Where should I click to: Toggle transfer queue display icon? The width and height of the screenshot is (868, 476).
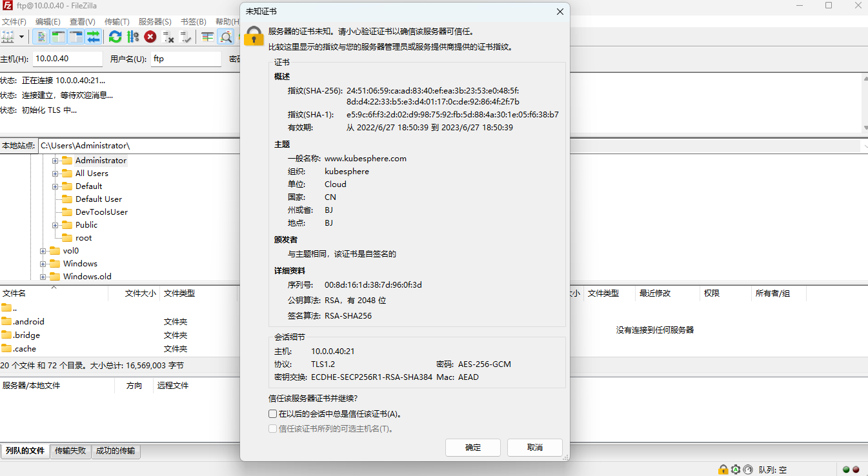pos(94,37)
